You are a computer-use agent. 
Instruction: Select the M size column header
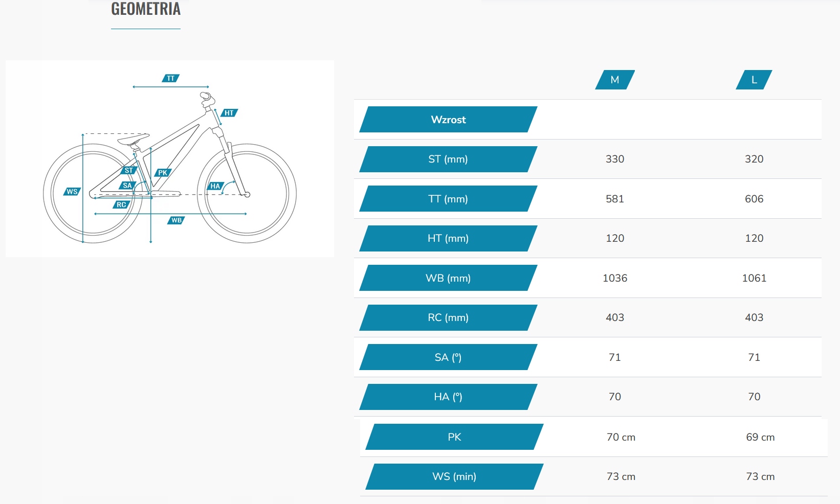point(615,80)
